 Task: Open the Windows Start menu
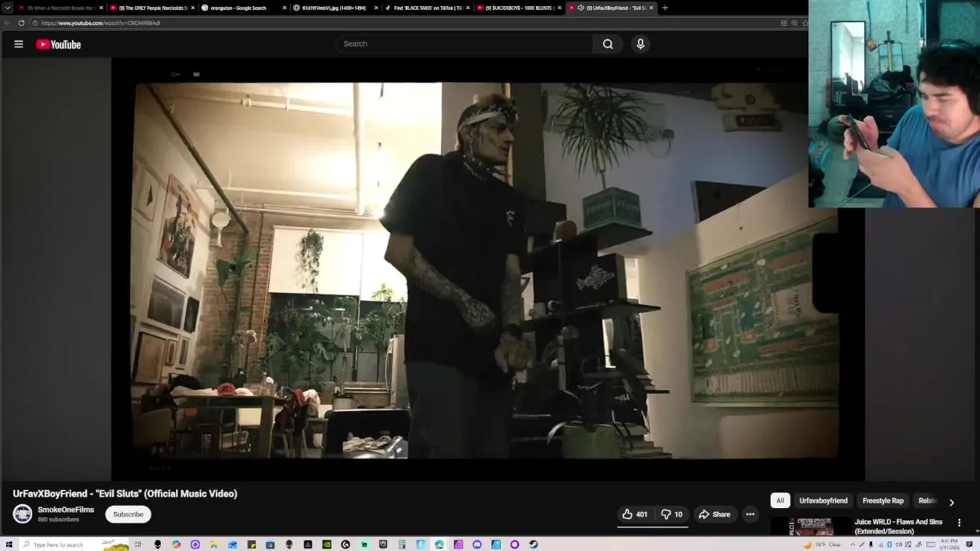pos(8,544)
